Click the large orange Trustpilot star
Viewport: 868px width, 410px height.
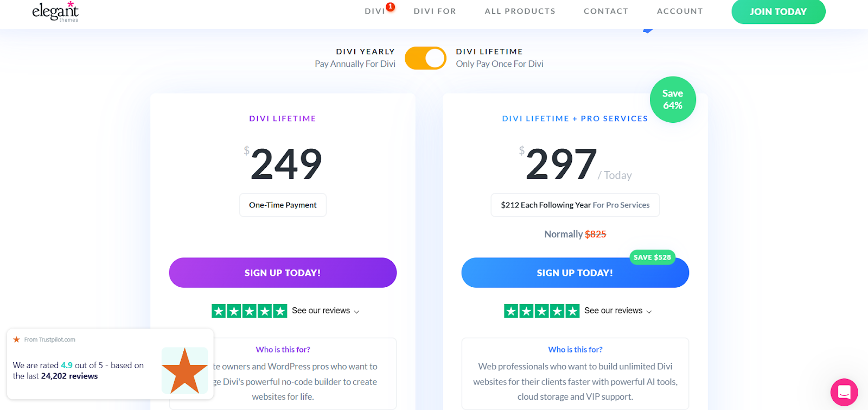pyautogui.click(x=184, y=370)
